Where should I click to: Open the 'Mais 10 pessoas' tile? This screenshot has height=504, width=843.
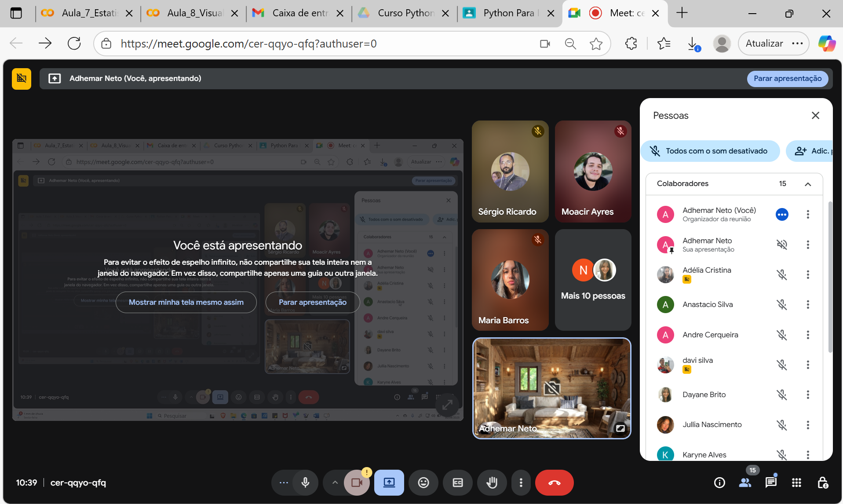(593, 280)
